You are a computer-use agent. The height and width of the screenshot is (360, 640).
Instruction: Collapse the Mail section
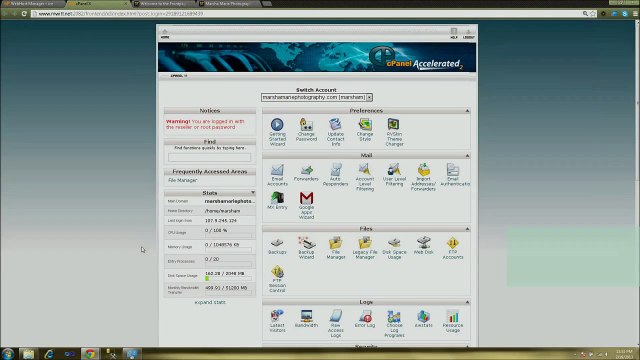467,156
